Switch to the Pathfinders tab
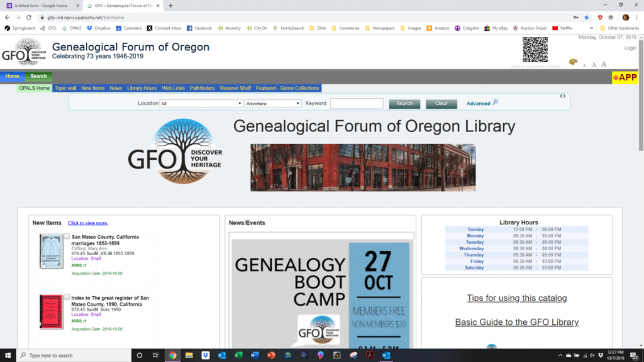 click(x=202, y=88)
